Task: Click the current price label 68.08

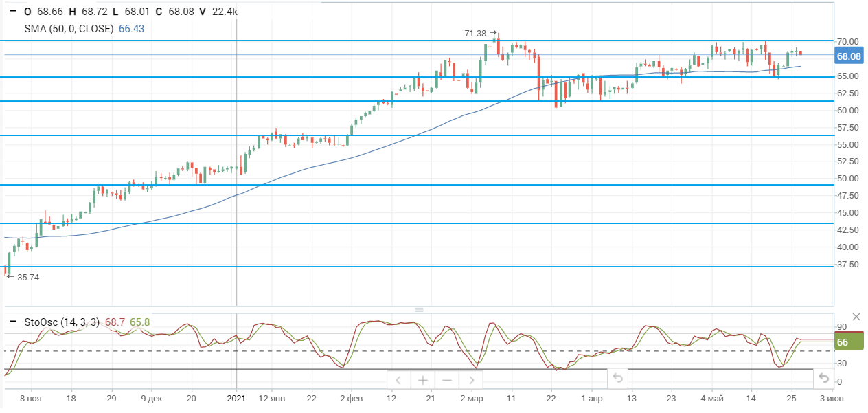Action: click(x=849, y=56)
